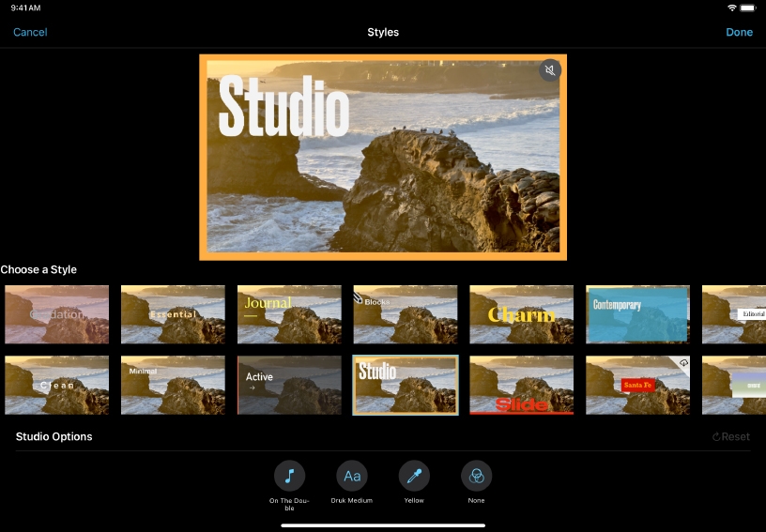766x532 pixels.
Task: Choose the Slide style thumbnail
Action: click(x=521, y=385)
